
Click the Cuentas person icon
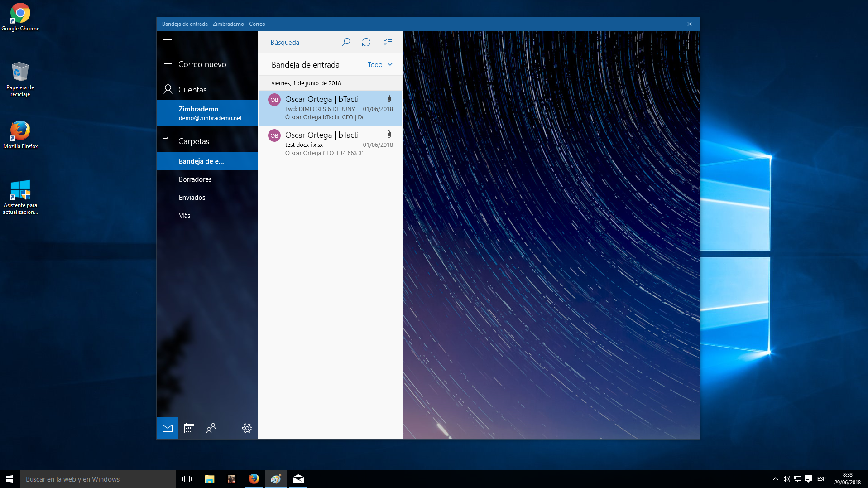[168, 89]
